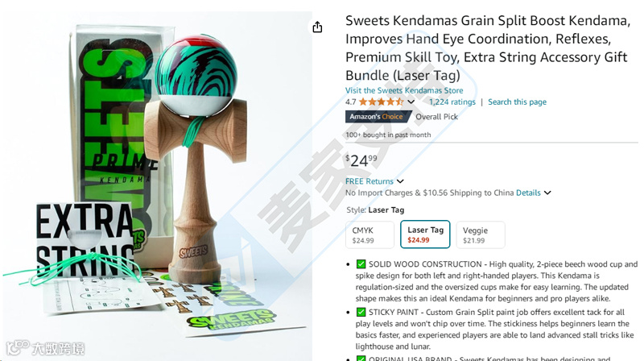The height and width of the screenshot is (361, 644).
Task: Click the Search this page link
Action: coord(517,102)
